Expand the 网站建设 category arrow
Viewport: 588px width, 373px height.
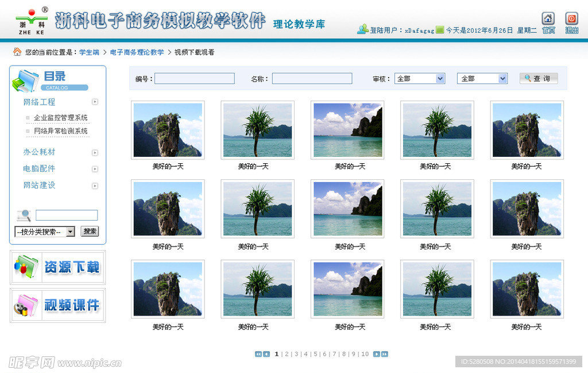click(95, 186)
